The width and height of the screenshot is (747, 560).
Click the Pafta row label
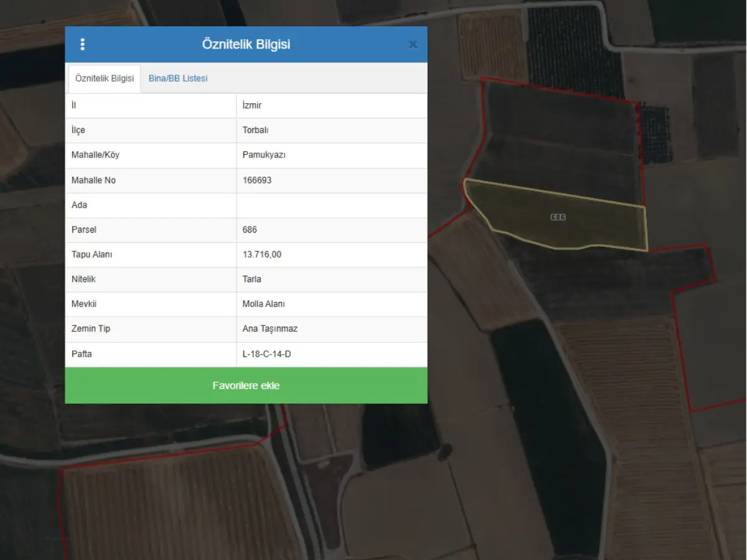coord(82,354)
